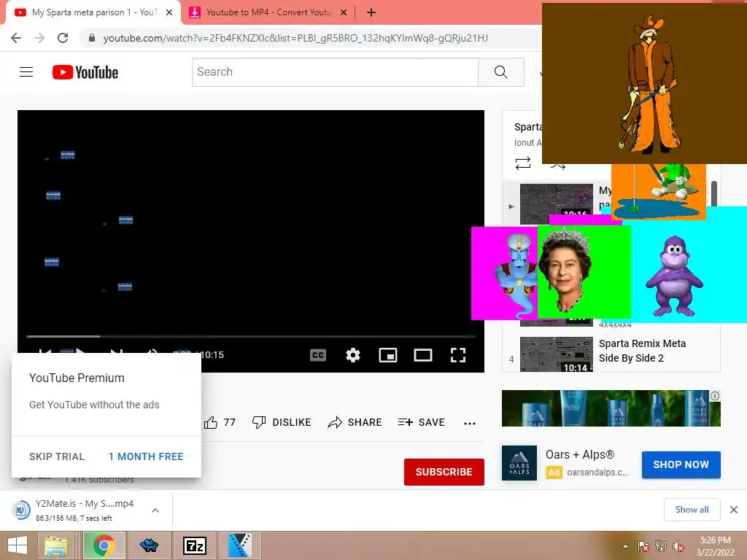
Task: Click the Oars + Alps ad title
Action: pyautogui.click(x=580, y=455)
